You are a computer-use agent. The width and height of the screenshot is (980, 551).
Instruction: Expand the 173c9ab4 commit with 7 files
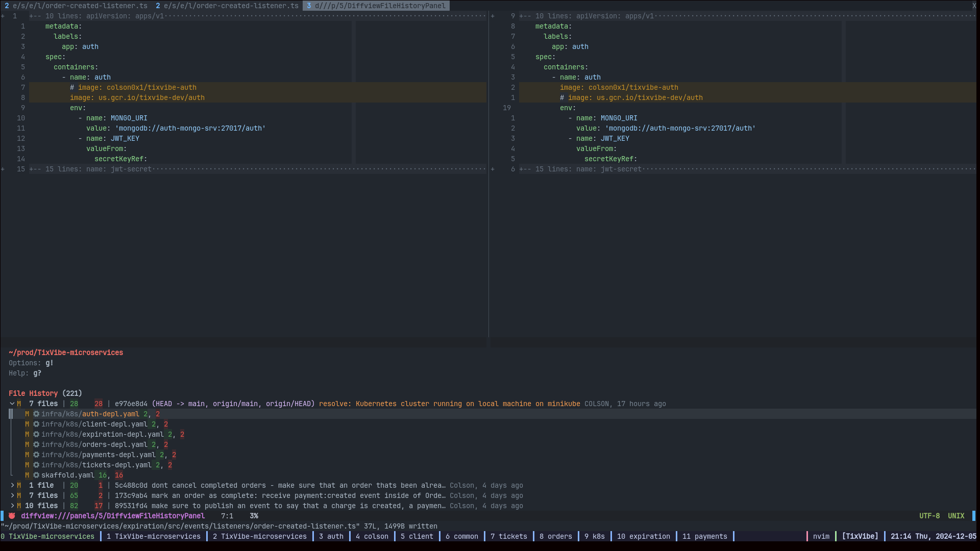(12, 495)
